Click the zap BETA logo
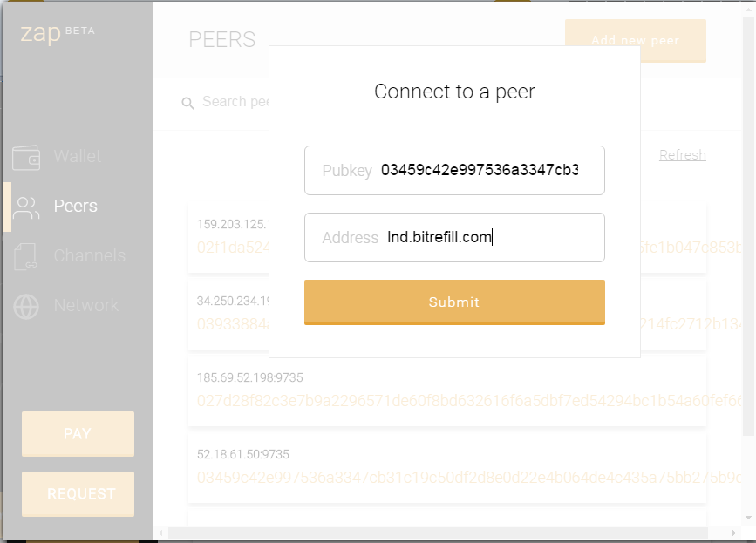 tap(57, 35)
